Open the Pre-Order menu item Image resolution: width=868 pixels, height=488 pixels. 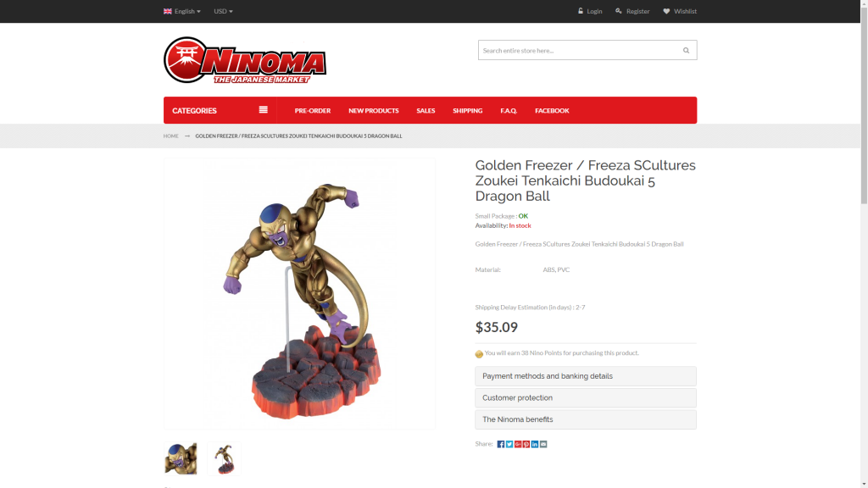(313, 111)
